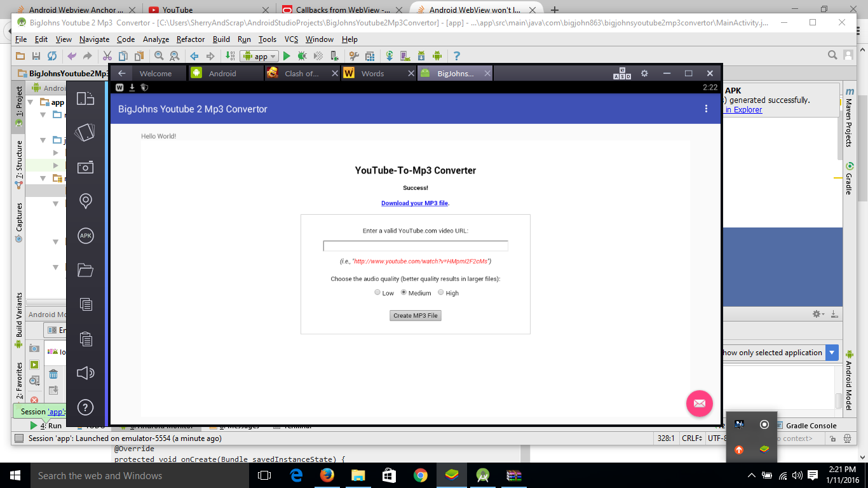This screenshot has width=868, height=488.
Task: Open the 4: Run tool window button
Action: pyautogui.click(x=46, y=426)
